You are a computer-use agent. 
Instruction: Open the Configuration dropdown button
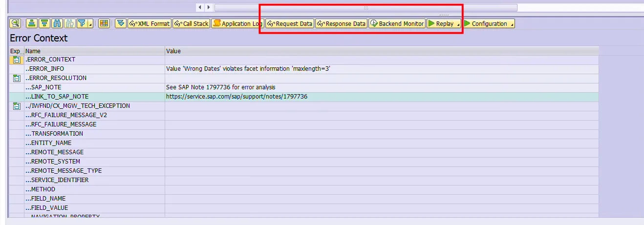coord(489,23)
